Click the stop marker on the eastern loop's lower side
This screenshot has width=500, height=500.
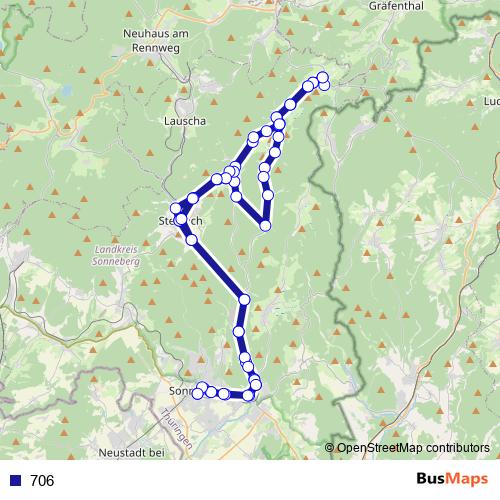(x=268, y=195)
